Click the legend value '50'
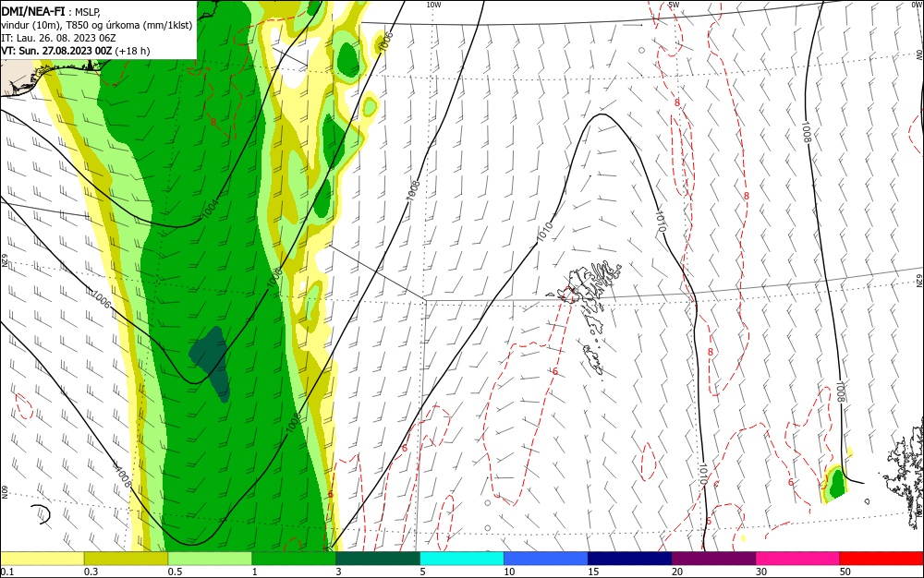 pyautogui.click(x=845, y=572)
